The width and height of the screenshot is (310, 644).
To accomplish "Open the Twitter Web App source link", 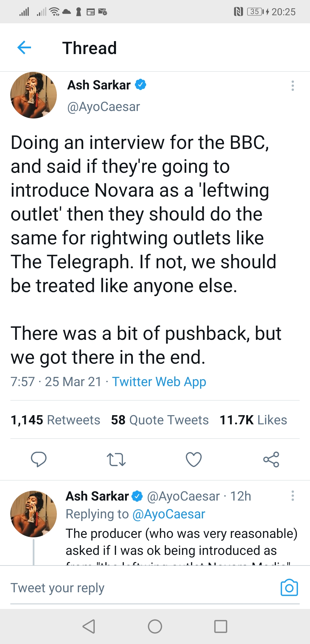I will point(159,382).
